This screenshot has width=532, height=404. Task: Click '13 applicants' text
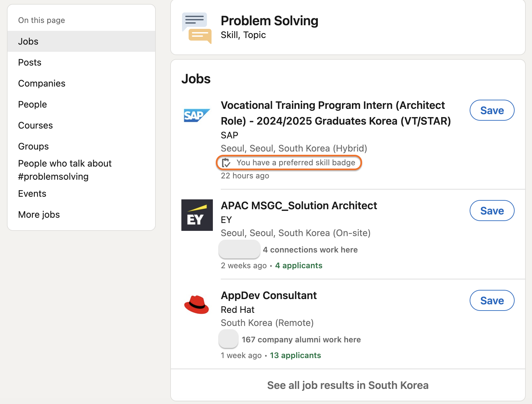(x=296, y=355)
